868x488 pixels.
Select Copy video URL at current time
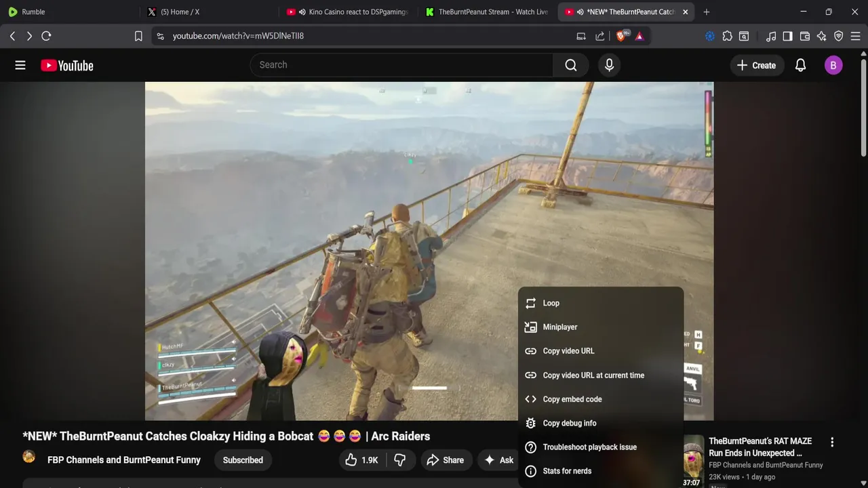coord(601,375)
